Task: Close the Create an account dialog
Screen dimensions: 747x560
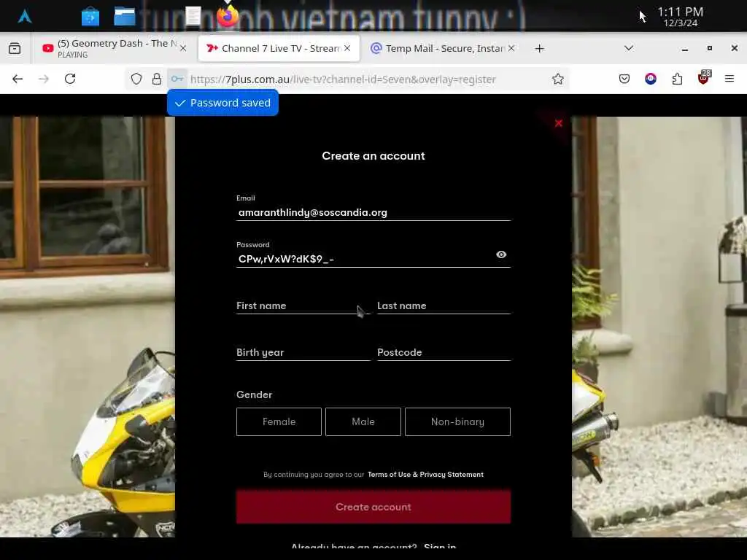Action: [x=559, y=123]
